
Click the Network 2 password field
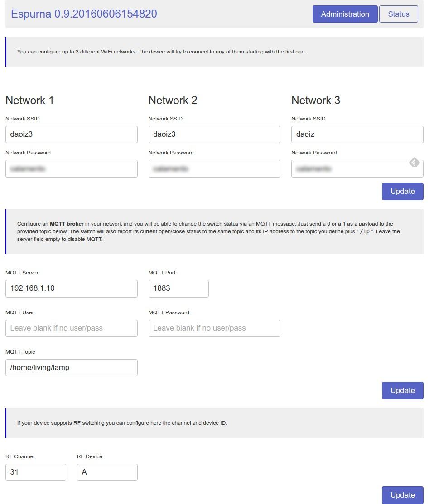click(214, 168)
